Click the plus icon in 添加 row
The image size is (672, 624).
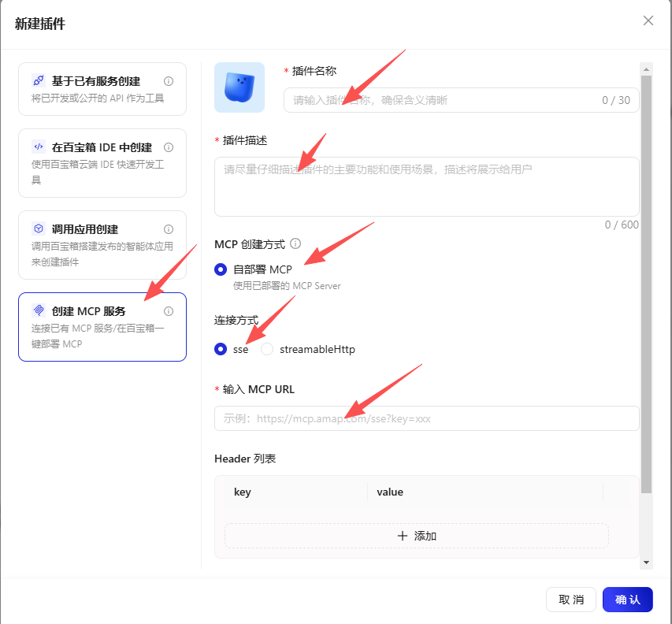[402, 536]
